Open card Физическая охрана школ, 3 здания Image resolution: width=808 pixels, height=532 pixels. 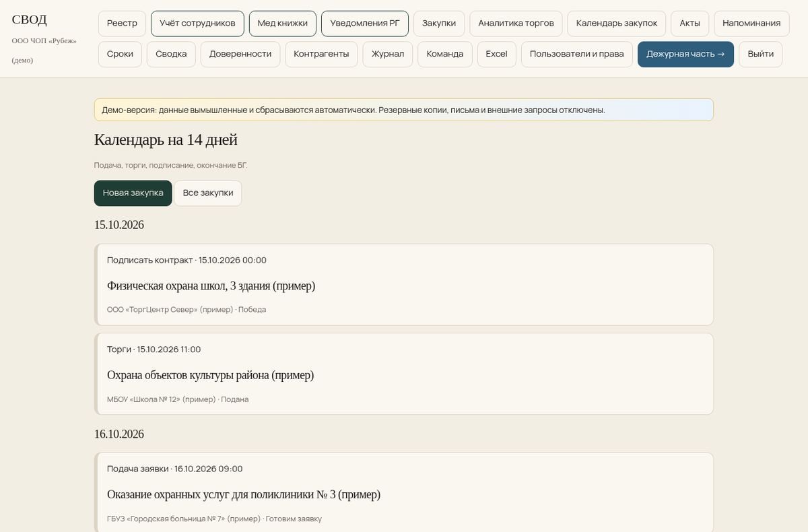[x=404, y=285]
